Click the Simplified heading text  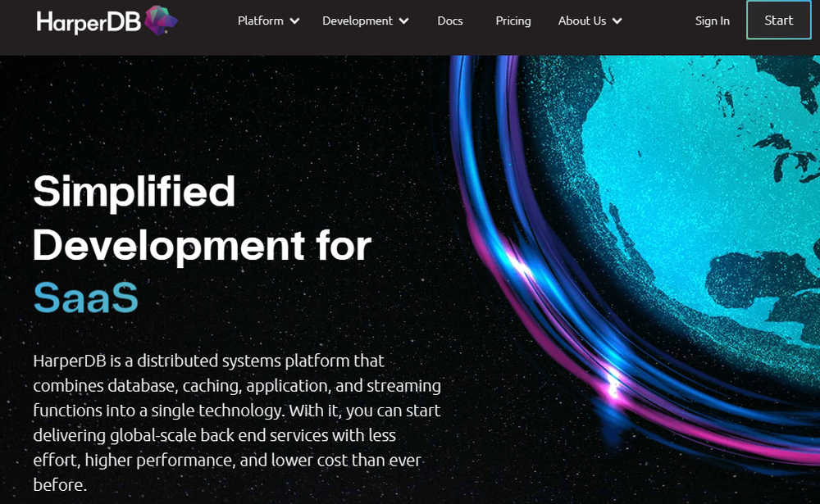coord(134,193)
